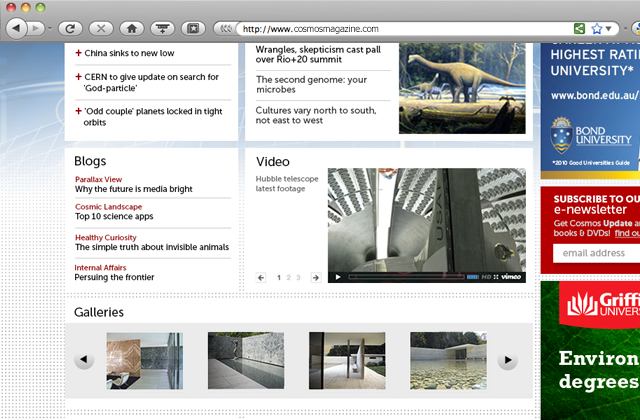Viewport: 640px width, 420px height.
Task: Click red plus beside CERN headline
Action: click(x=78, y=76)
